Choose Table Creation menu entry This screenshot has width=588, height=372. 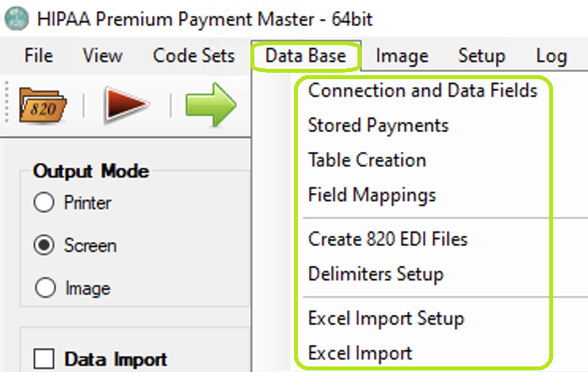click(x=367, y=160)
